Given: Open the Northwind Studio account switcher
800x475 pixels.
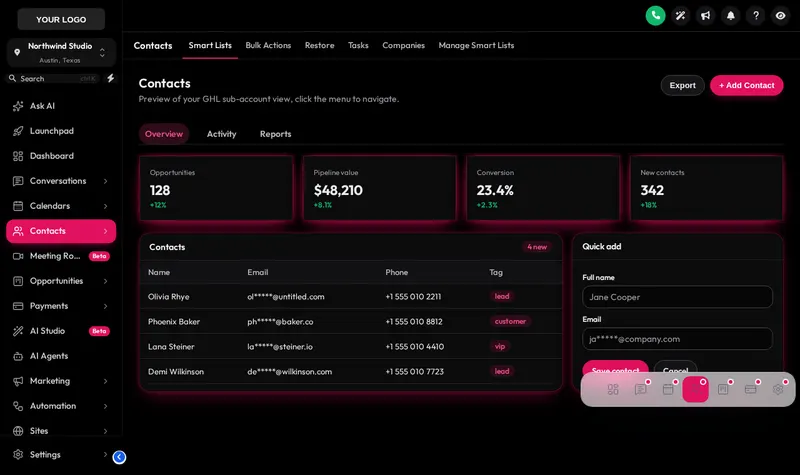Looking at the screenshot, I should coord(61,52).
